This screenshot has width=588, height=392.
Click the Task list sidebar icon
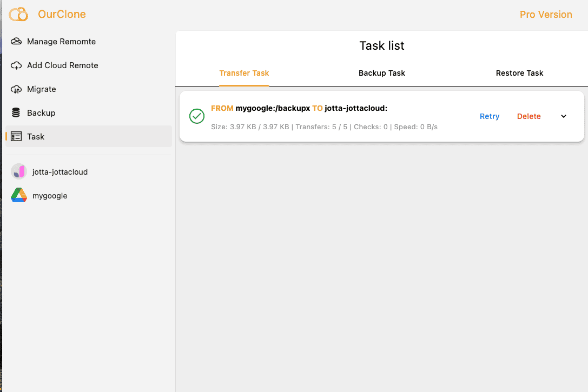click(16, 136)
